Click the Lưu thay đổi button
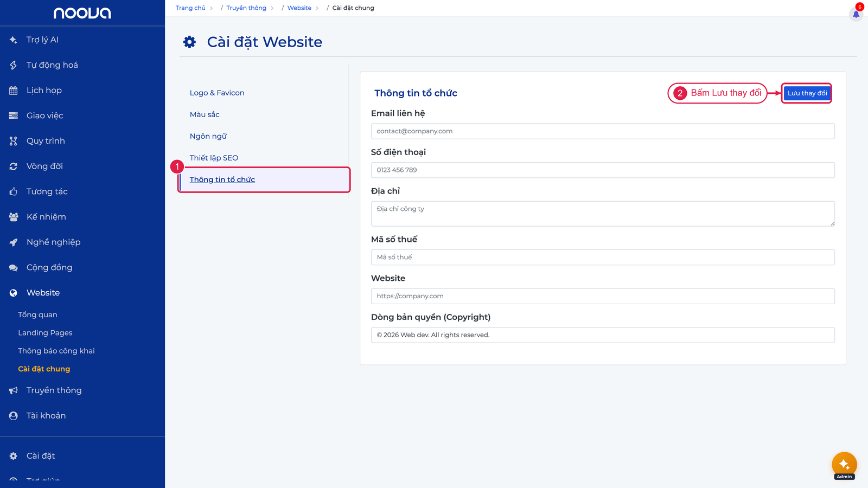868x488 pixels. 807,93
